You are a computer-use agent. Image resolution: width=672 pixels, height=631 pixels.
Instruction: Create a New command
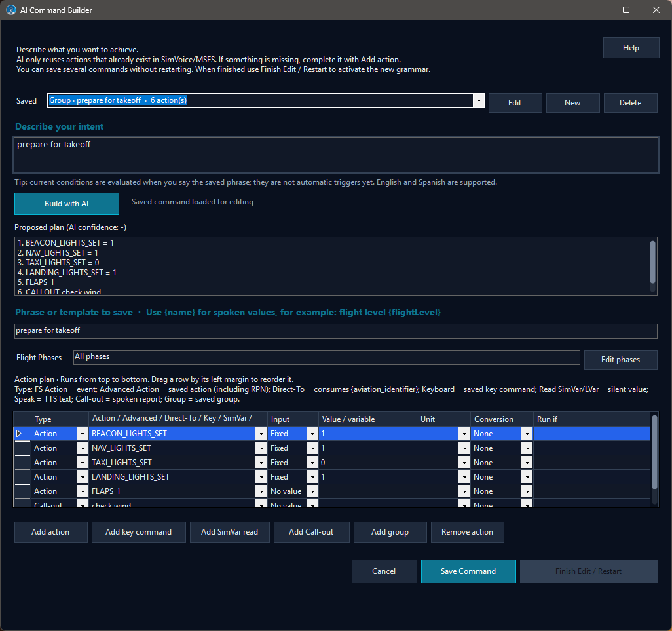point(572,103)
